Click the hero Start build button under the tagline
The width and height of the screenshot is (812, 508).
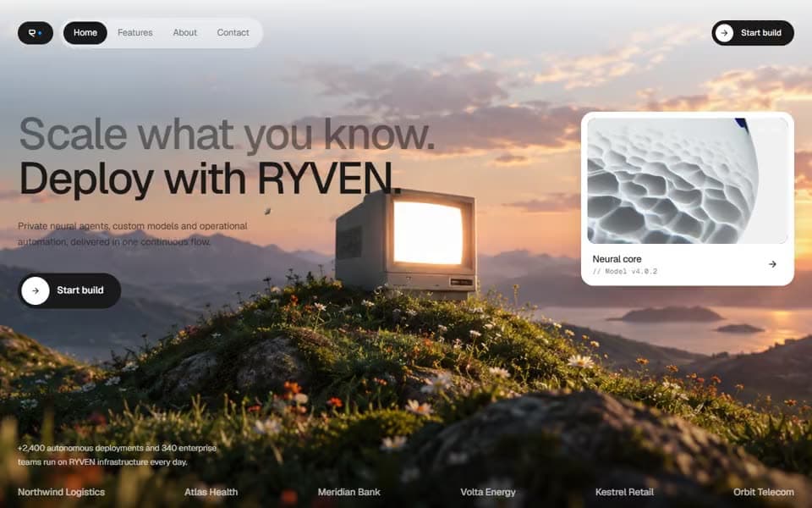click(x=69, y=290)
